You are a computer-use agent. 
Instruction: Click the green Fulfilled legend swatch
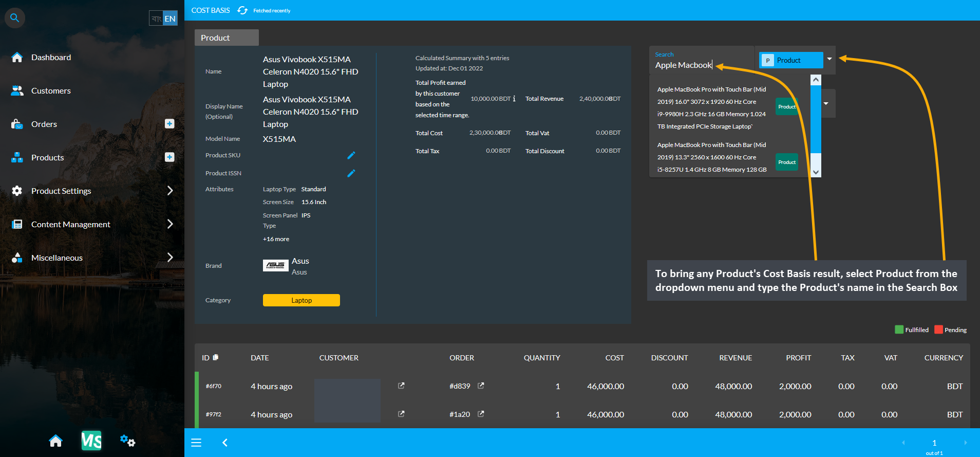pyautogui.click(x=899, y=330)
